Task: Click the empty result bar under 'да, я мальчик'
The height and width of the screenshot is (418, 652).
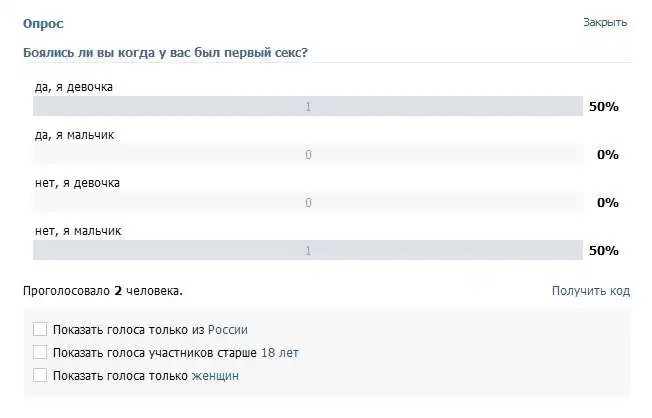Action: pyautogui.click(x=308, y=154)
